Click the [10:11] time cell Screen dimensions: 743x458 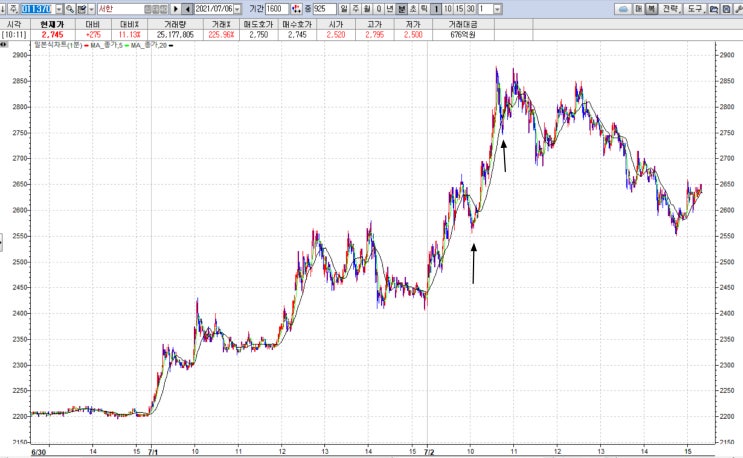(14, 35)
